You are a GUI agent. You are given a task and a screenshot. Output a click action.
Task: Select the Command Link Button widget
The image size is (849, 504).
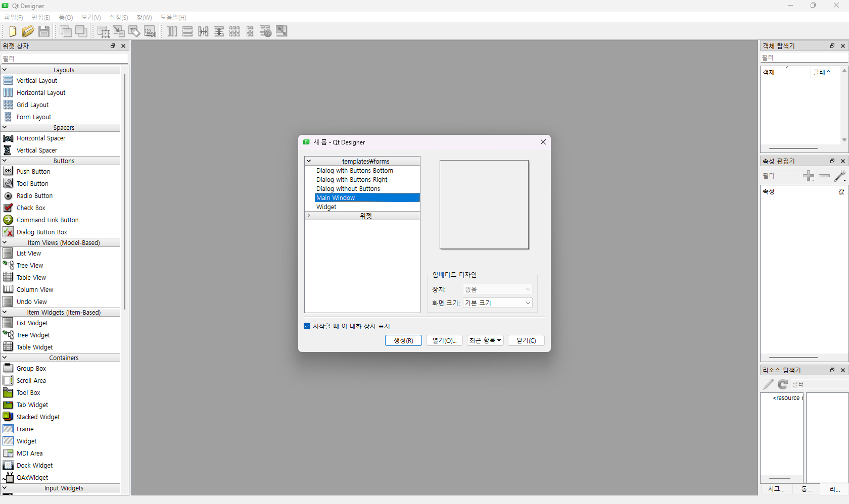pyautogui.click(x=48, y=220)
